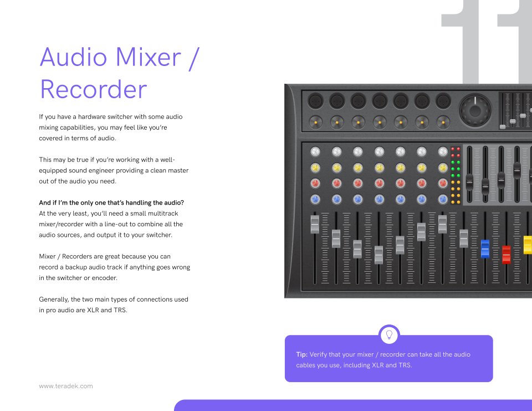This screenshot has width=532, height=411.
Task: Click the first gray channel fader
Action: (x=315, y=224)
